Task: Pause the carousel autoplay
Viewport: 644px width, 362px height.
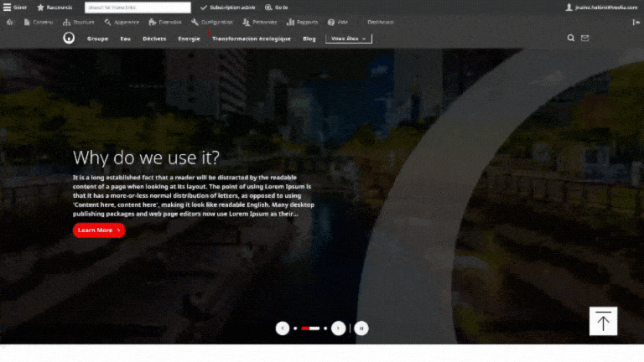Action: tap(361, 328)
